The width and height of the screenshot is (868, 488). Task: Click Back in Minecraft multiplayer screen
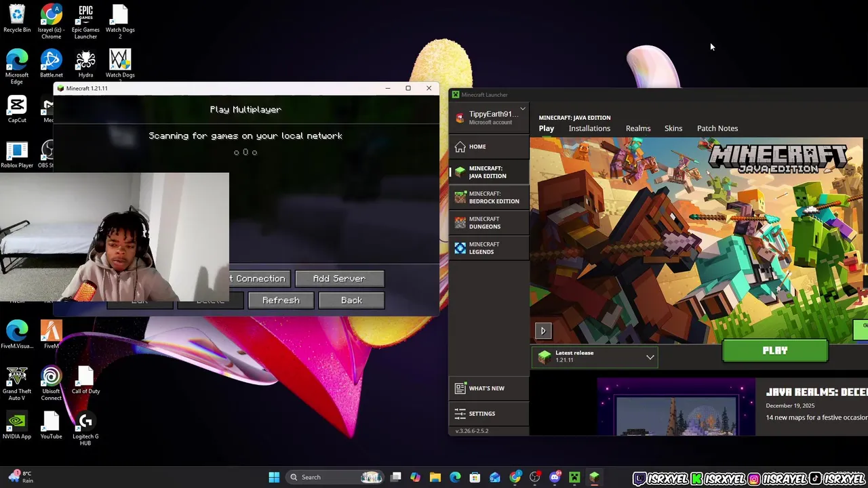(x=351, y=300)
